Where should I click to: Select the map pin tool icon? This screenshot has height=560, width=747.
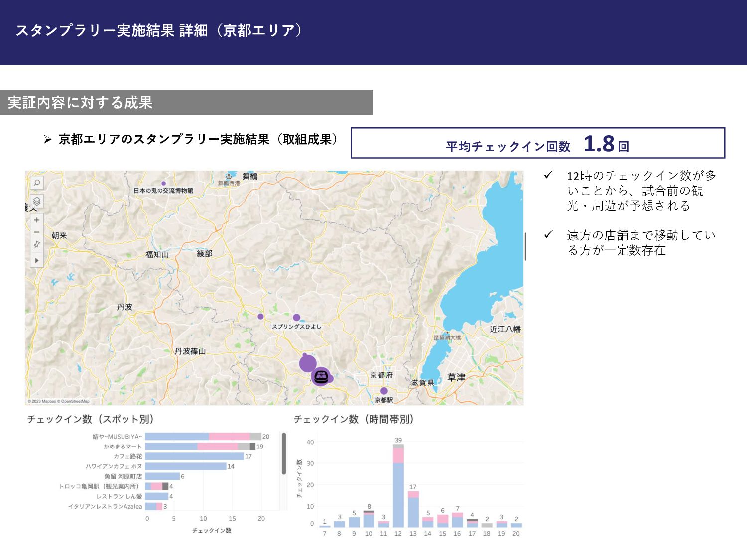pyautogui.click(x=37, y=244)
